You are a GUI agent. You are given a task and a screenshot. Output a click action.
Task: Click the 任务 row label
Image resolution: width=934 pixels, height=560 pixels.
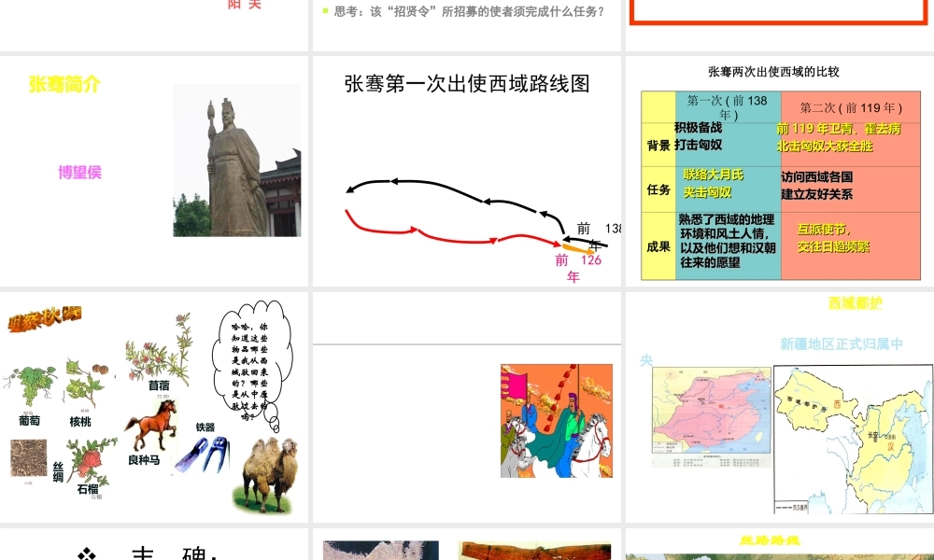point(658,189)
